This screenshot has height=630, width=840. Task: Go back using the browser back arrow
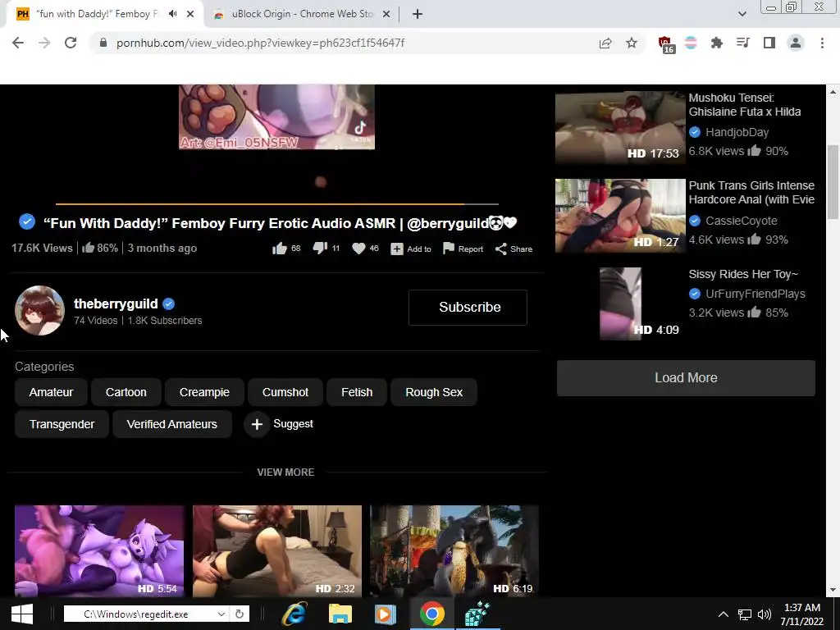(18, 43)
